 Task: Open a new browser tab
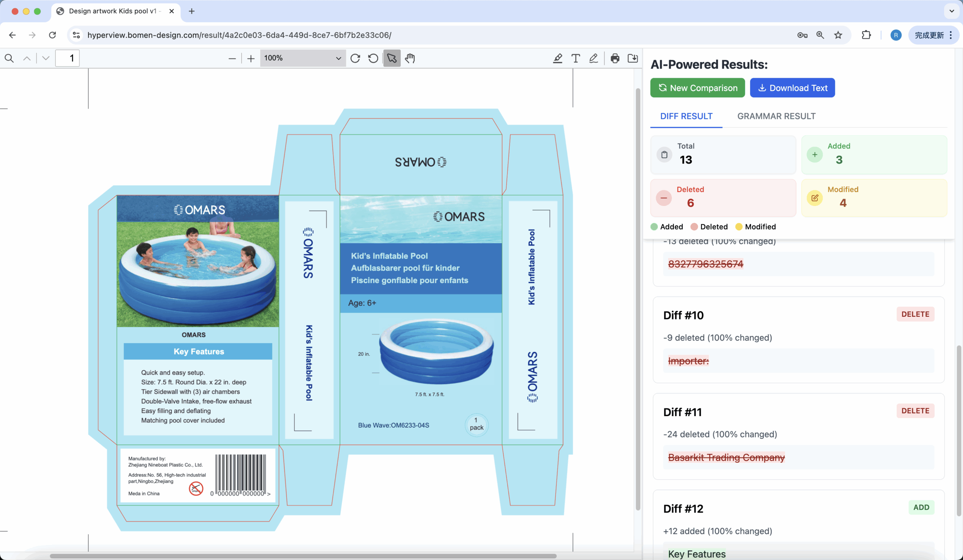[192, 11]
